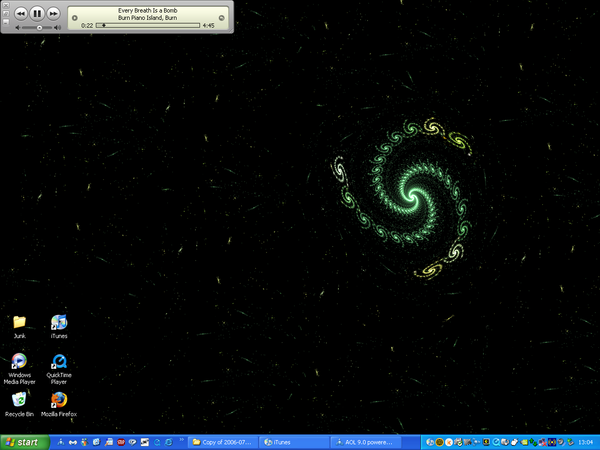Skip forward to the next track in iTunes

(53, 14)
